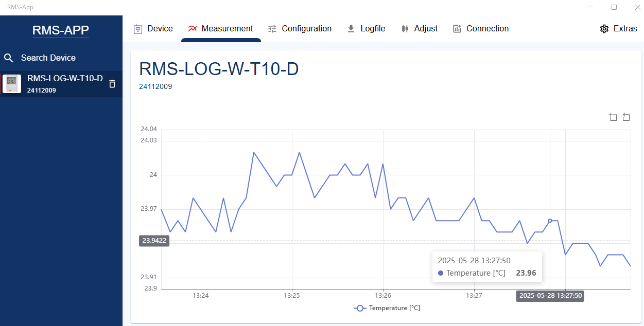This screenshot has height=326, width=644.
Task: Activate the chart zoom area tool
Action: pos(613,117)
